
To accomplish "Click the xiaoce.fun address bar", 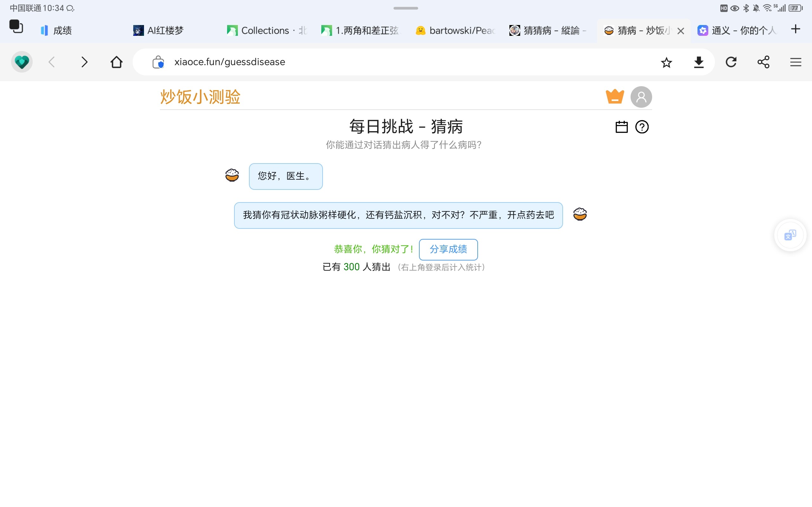I will coord(369,62).
